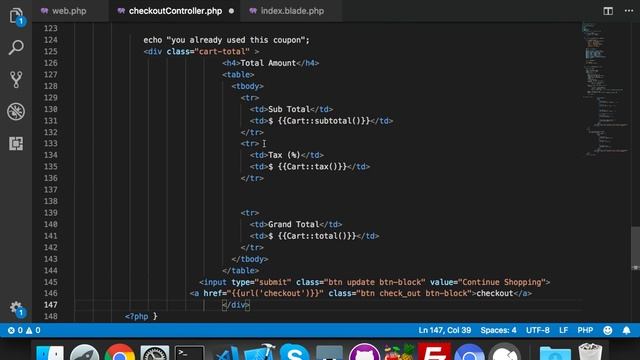The width and height of the screenshot is (640, 360).
Task: Open Skype in the Dock
Action: tap(294, 353)
